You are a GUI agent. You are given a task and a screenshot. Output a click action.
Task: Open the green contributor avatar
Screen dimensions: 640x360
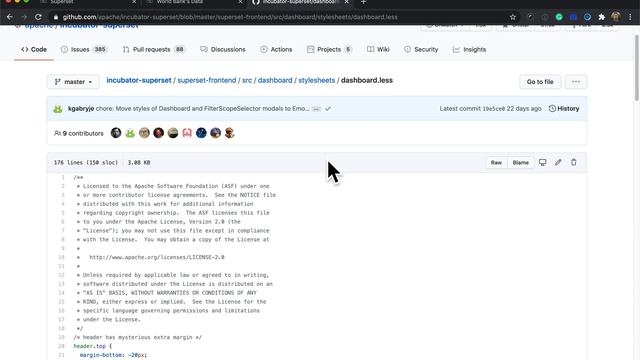pyautogui.click(x=130, y=133)
